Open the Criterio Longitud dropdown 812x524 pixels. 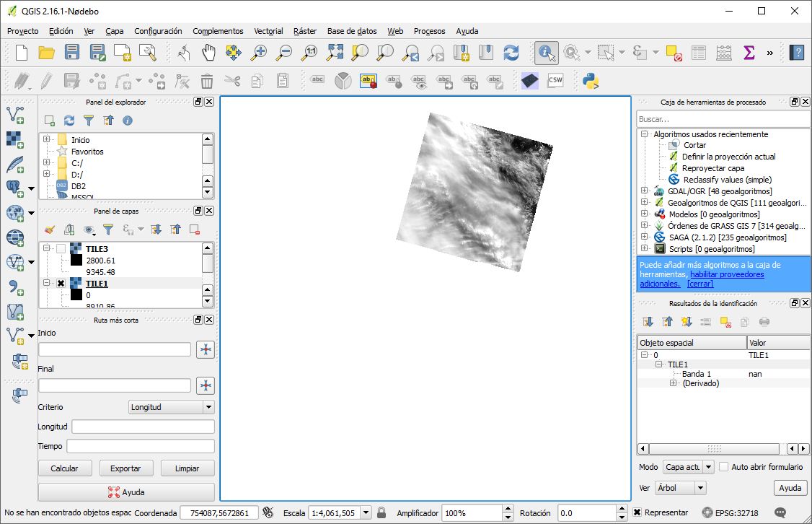[171, 407]
